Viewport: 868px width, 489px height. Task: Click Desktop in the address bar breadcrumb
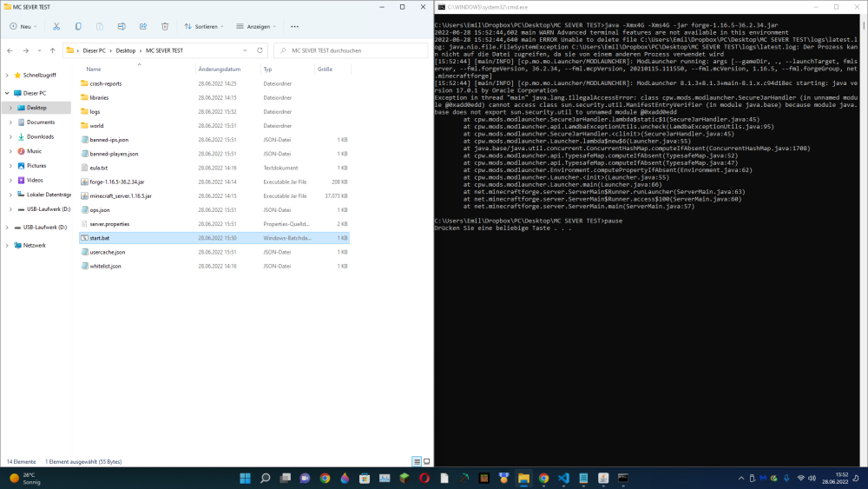(x=126, y=50)
